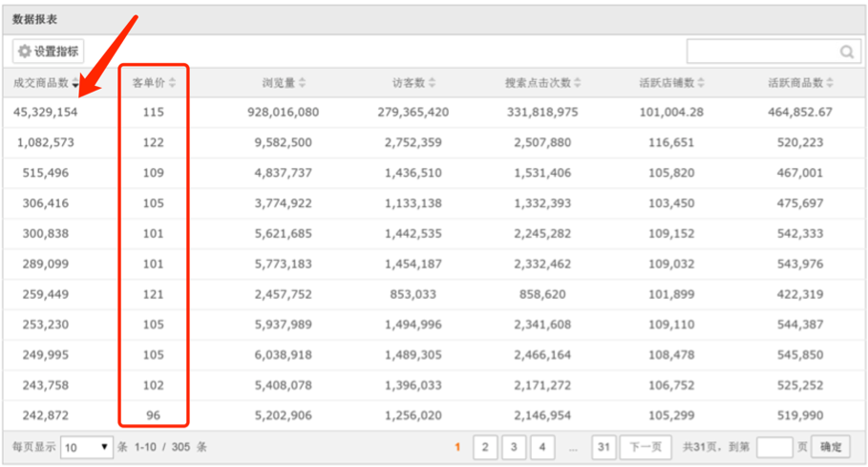Select 浏览量 value 9,582,500

coord(283,142)
